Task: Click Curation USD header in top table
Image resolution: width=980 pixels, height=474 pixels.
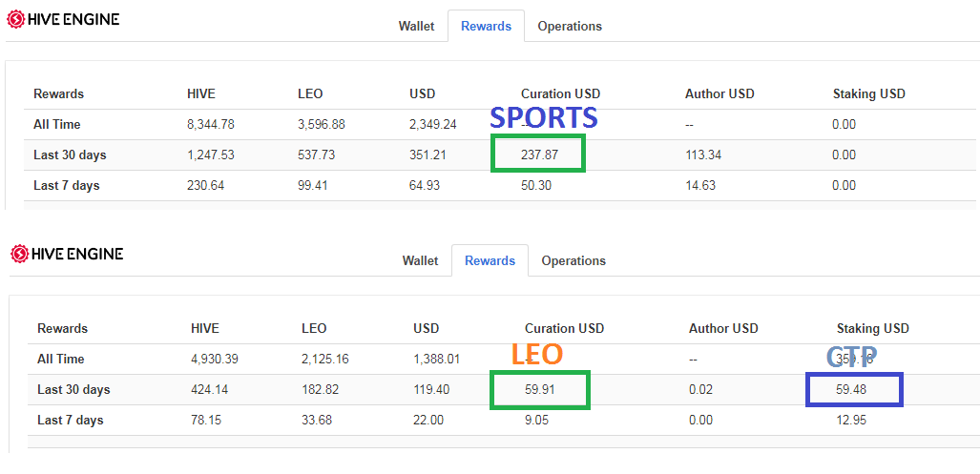Action: tap(561, 93)
